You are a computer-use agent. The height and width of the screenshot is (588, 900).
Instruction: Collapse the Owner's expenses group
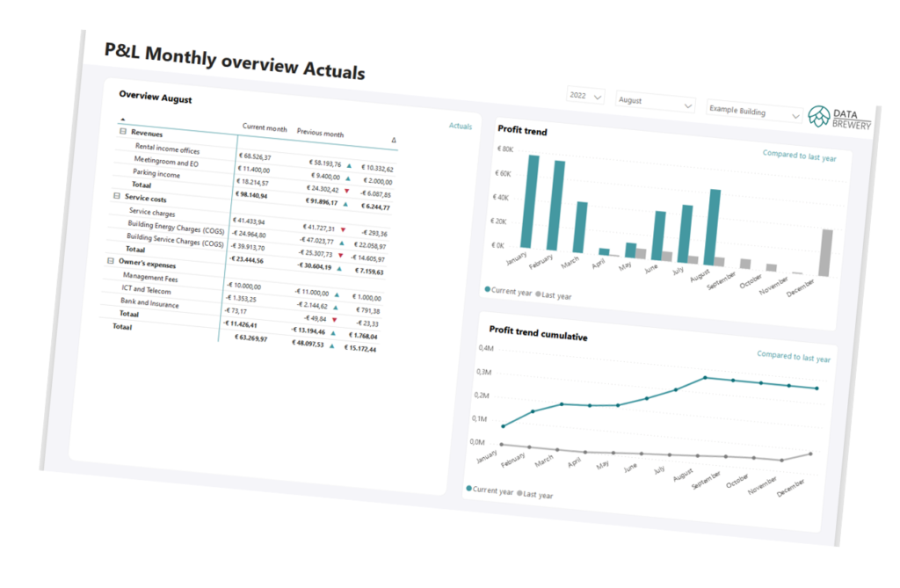(111, 260)
